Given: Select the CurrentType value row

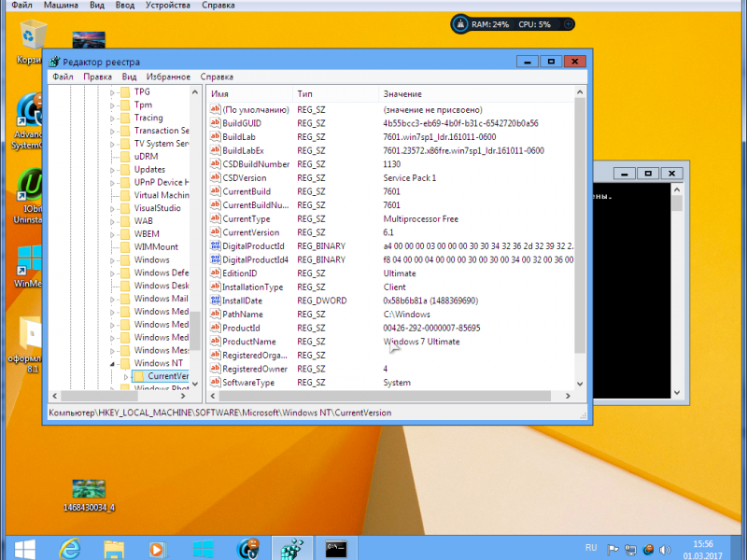Looking at the screenshot, I should point(390,218).
